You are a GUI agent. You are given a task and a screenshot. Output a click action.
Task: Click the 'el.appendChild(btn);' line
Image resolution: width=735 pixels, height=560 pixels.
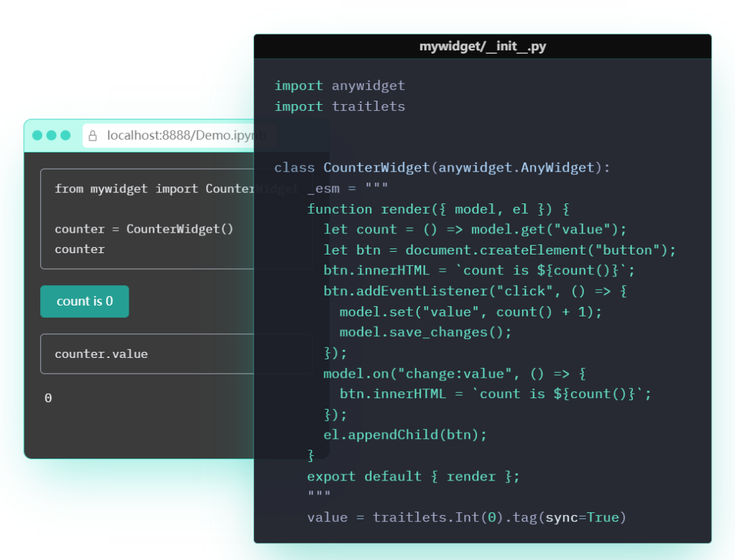(406, 435)
